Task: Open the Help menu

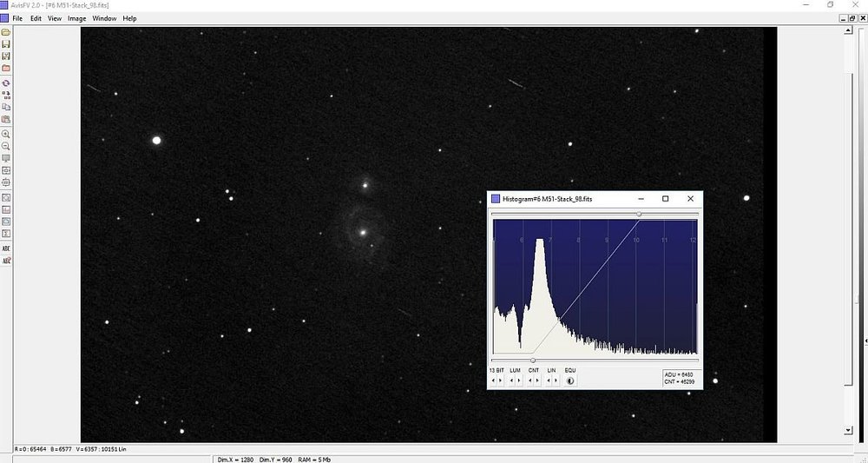Action: 129,18
